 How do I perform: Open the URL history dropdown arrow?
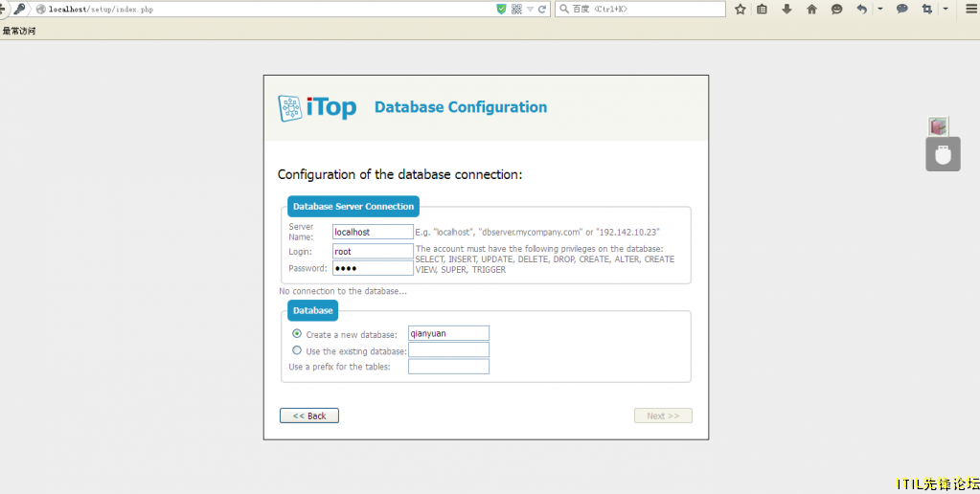530,10
